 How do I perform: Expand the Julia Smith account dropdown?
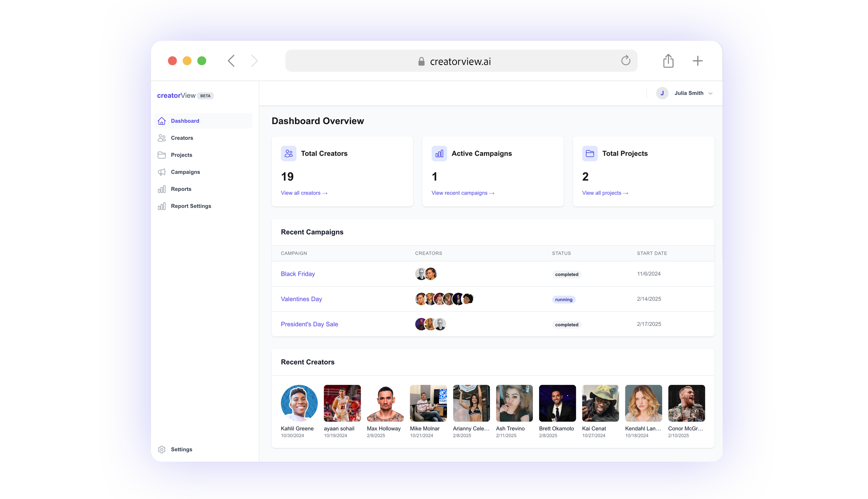point(710,93)
